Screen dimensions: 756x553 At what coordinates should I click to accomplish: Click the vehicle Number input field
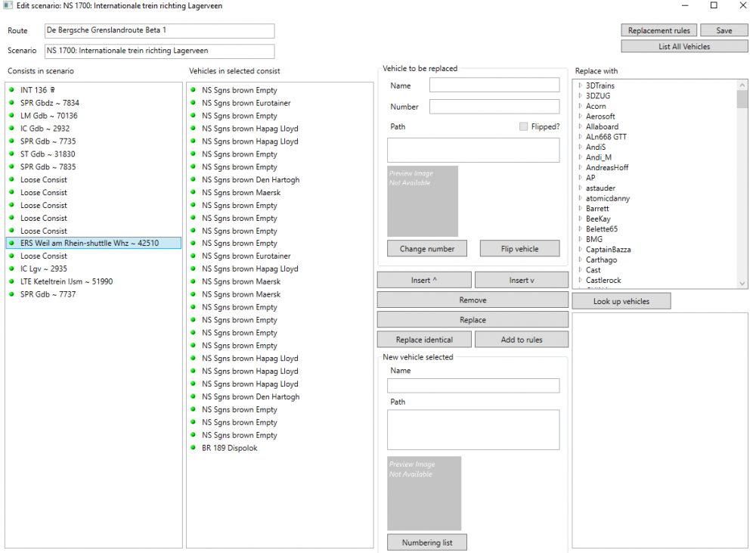494,107
